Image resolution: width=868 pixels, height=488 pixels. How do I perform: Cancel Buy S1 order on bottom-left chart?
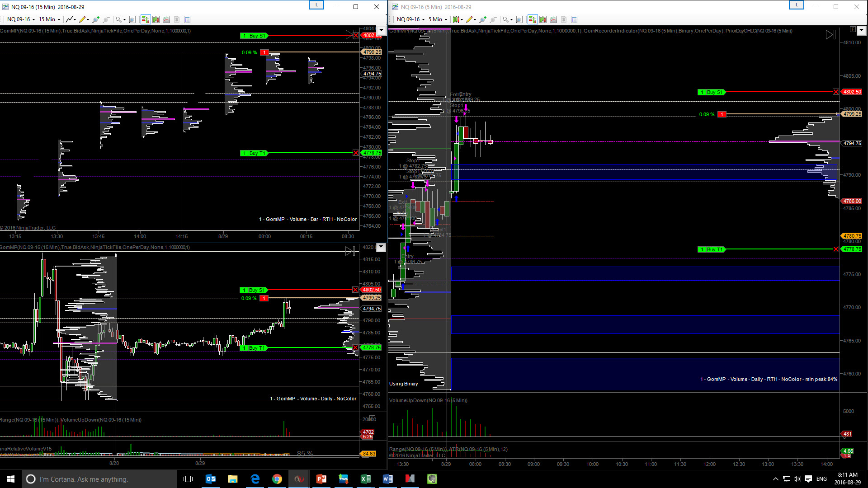point(355,290)
